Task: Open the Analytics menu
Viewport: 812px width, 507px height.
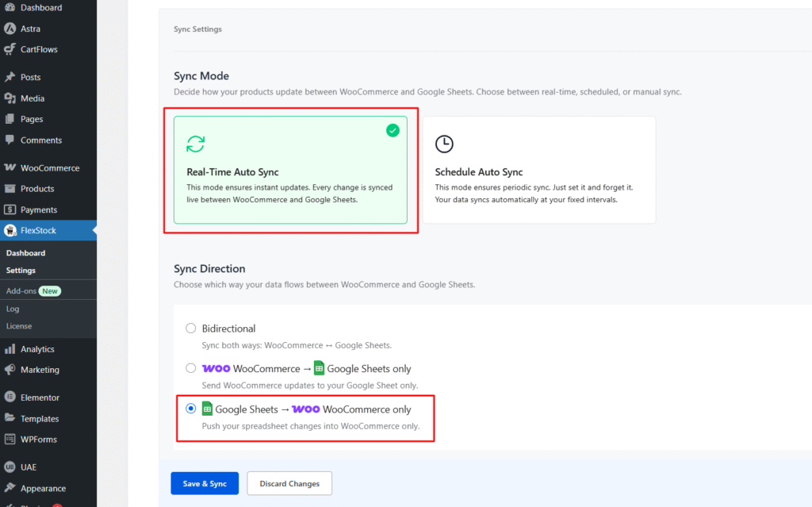Action: 48,349
